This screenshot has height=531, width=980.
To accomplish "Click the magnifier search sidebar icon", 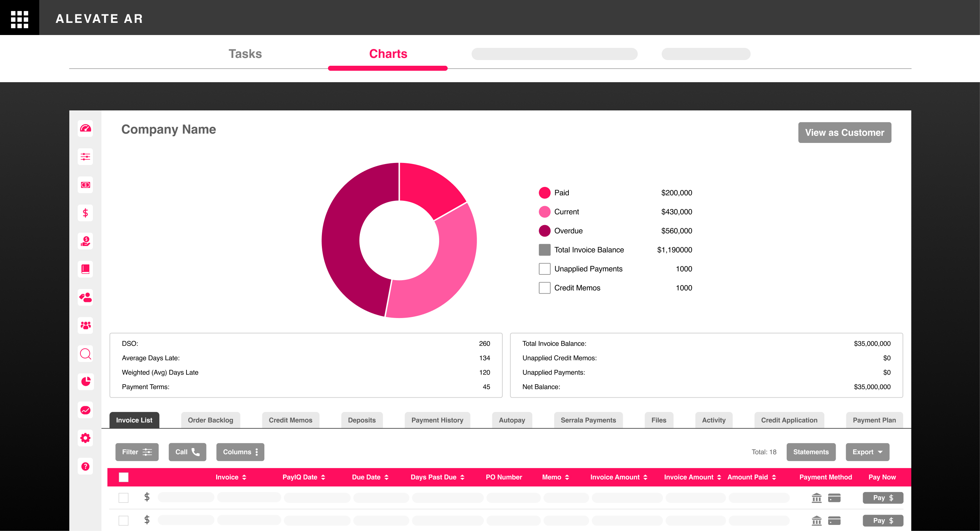I will coord(85,354).
